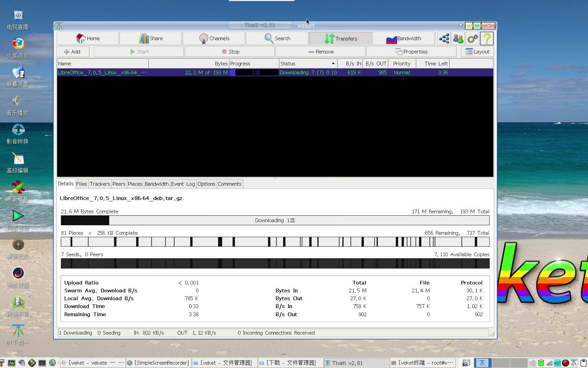This screenshot has width=588, height=368.
Task: Open the Trackers tab
Action: click(100, 184)
